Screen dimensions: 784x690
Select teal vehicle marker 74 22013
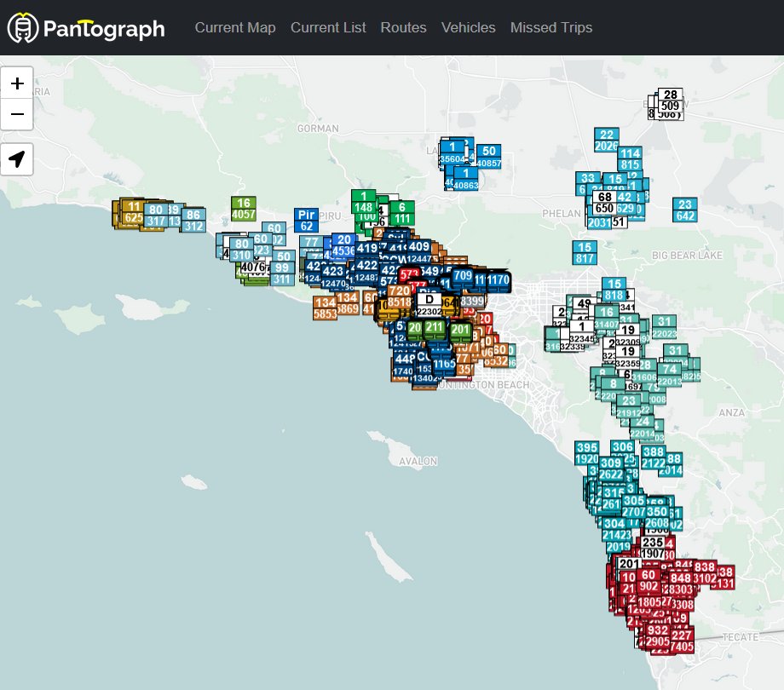[x=670, y=375]
